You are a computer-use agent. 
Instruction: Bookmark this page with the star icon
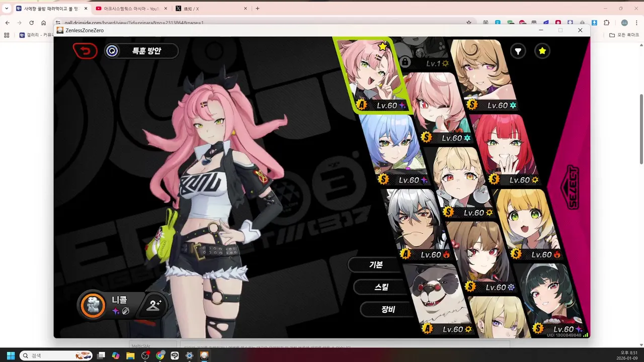click(469, 23)
